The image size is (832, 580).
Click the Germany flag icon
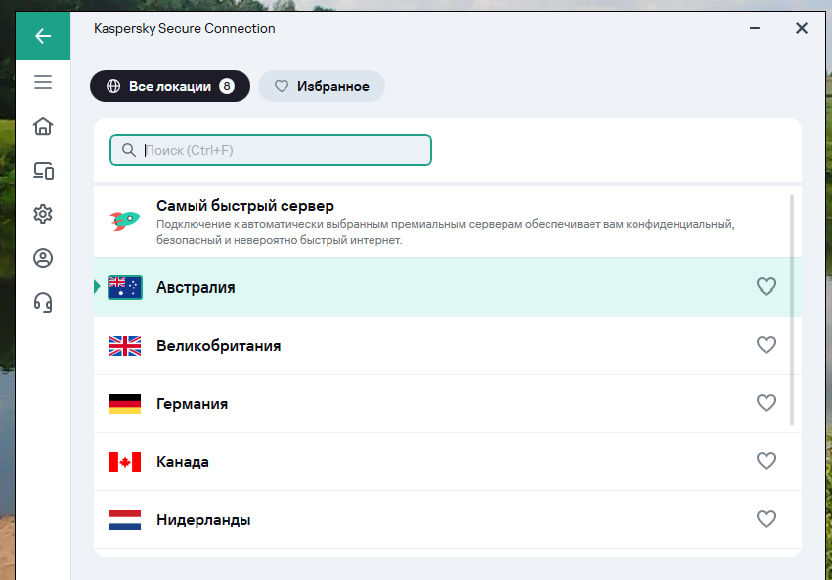click(125, 404)
